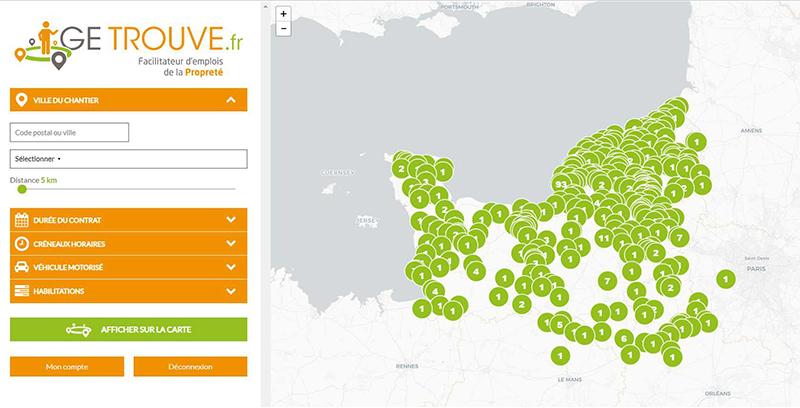
Task: Open the cluster marker labeled 11
Action: click(x=602, y=239)
